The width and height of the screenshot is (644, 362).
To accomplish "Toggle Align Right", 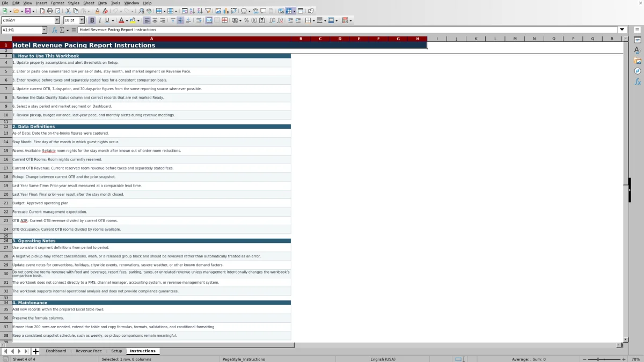I will (x=163, y=20).
